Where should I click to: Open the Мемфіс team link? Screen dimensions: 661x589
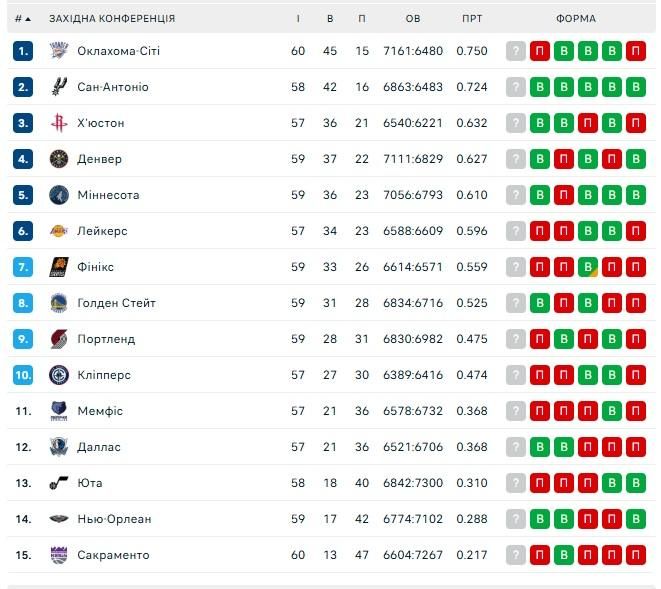click(100, 411)
